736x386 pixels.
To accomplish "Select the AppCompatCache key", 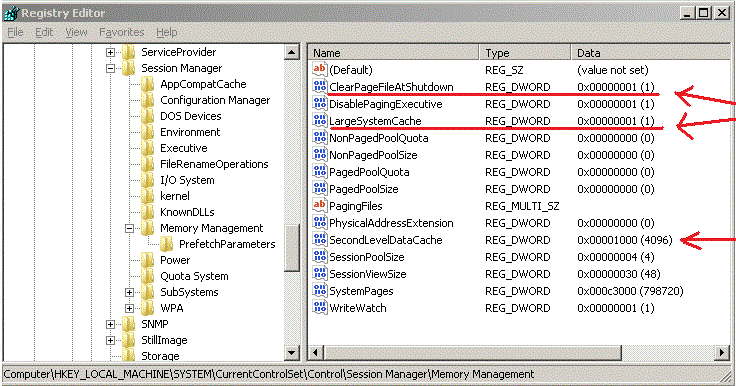I will pyautogui.click(x=203, y=84).
